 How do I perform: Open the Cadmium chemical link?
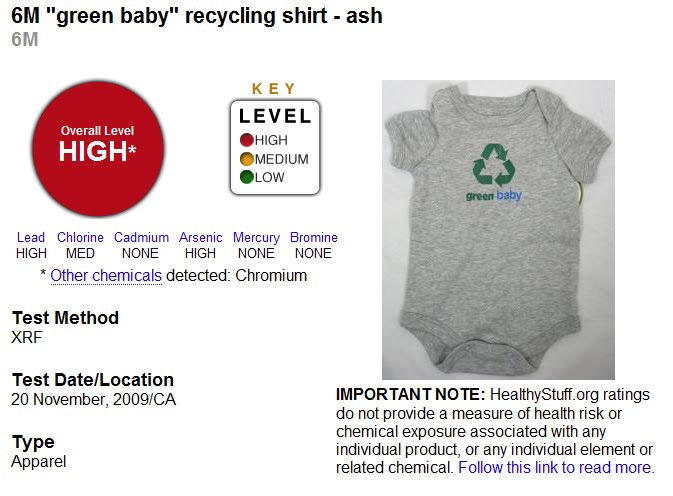coord(141,238)
